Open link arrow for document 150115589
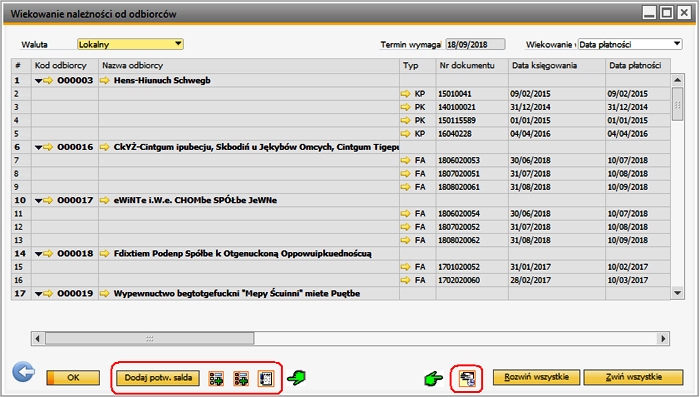 pos(405,120)
